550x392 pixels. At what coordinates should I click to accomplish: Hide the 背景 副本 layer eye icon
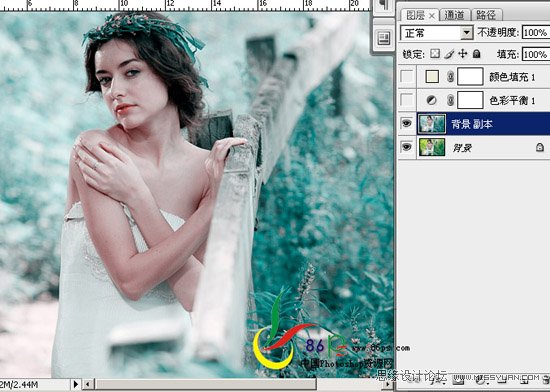tap(407, 123)
